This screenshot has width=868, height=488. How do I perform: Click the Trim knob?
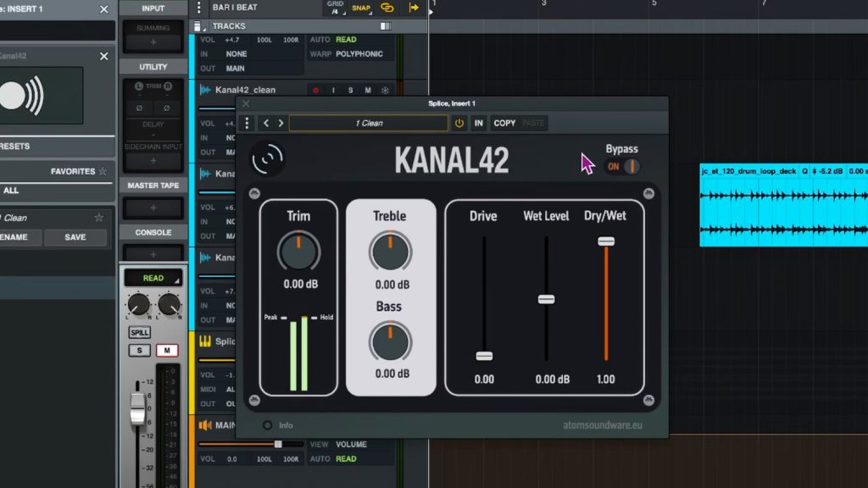point(298,252)
